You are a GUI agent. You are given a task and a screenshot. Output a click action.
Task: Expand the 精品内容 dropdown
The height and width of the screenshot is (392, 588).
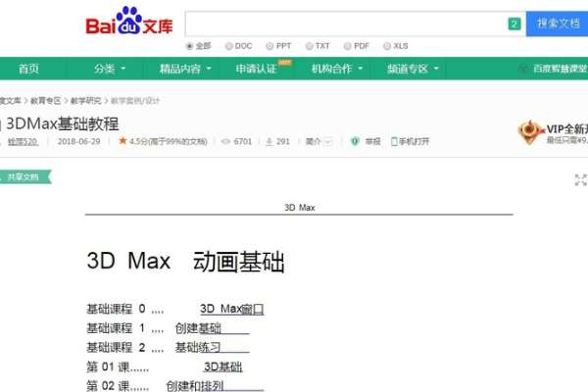coord(185,69)
